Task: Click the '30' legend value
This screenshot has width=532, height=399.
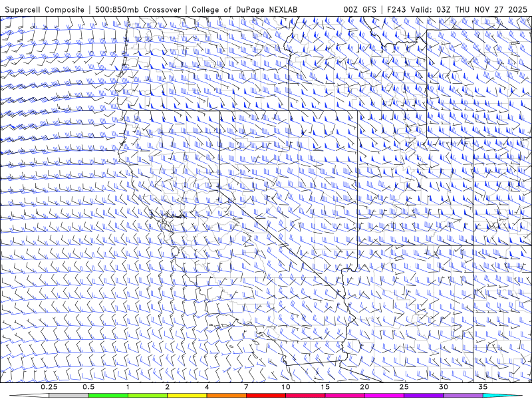Action: tap(443, 387)
